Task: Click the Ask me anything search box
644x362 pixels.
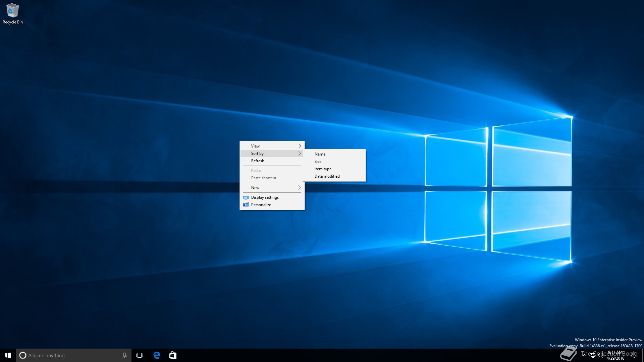Action: click(74, 355)
